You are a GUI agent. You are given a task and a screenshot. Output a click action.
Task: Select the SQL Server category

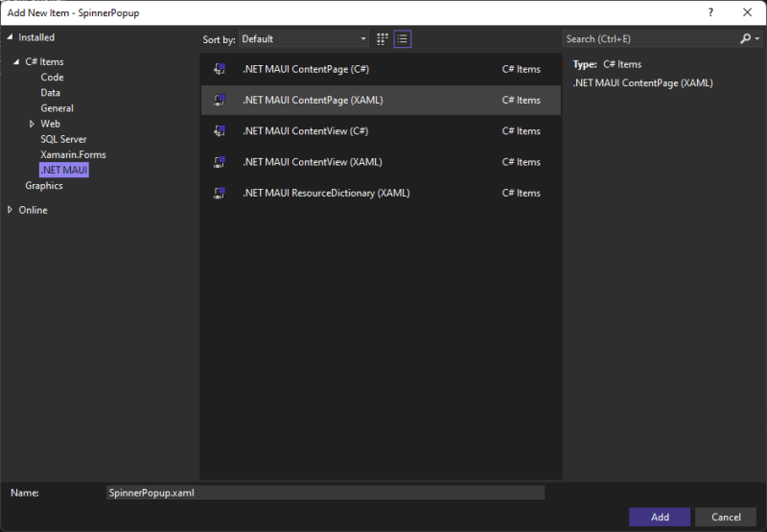point(63,139)
